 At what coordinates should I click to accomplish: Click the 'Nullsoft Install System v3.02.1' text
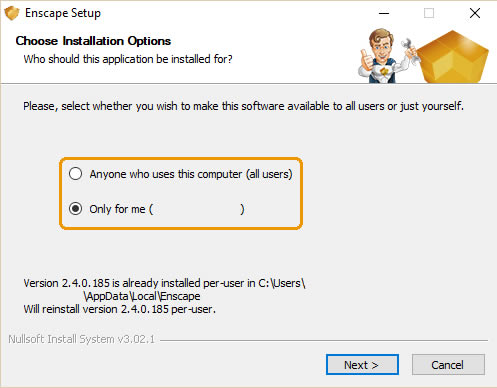[x=81, y=339]
